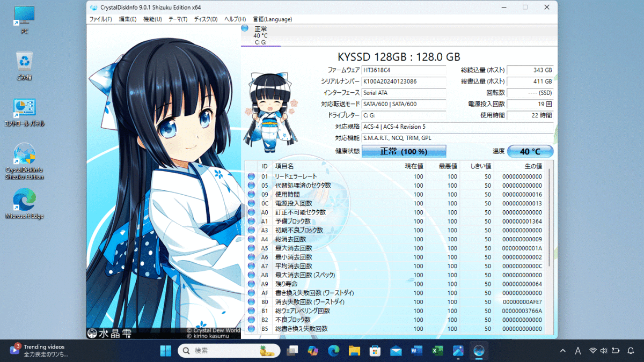Open the Recycle Bin desktop icon
The width and height of the screenshot is (644, 362).
pyautogui.click(x=24, y=66)
